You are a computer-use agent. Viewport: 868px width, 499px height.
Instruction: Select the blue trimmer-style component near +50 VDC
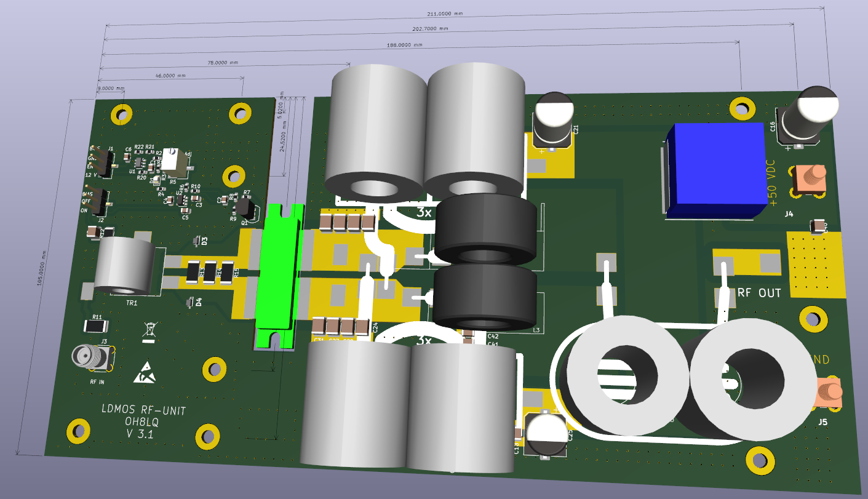[714, 170]
